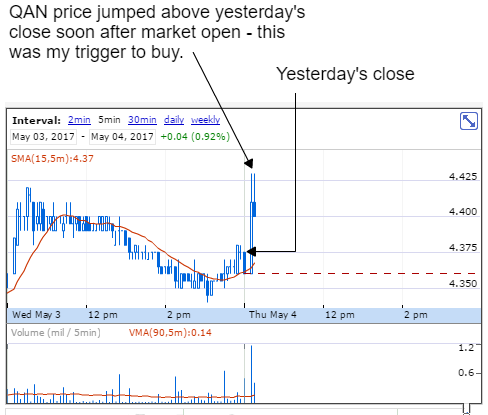Click the expand chart icon
Screen dimensions: 488x415
click(469, 121)
